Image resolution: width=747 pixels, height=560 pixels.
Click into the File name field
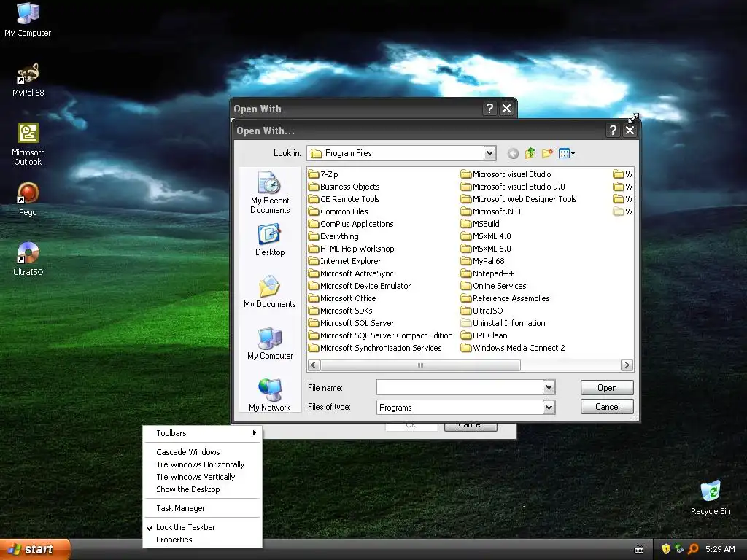tap(460, 388)
